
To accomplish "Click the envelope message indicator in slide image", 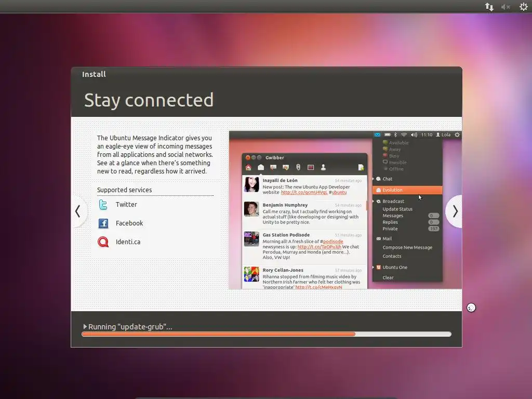I will [x=377, y=135].
